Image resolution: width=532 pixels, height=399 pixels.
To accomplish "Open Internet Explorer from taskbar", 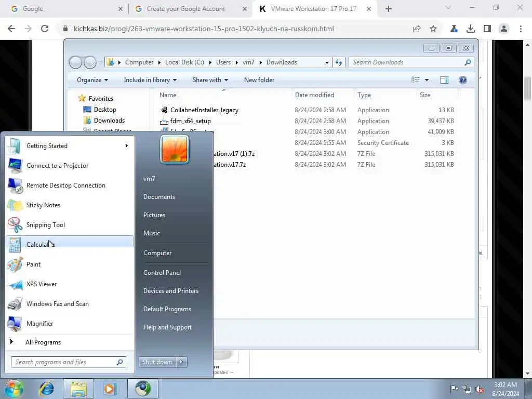I will coord(46,389).
